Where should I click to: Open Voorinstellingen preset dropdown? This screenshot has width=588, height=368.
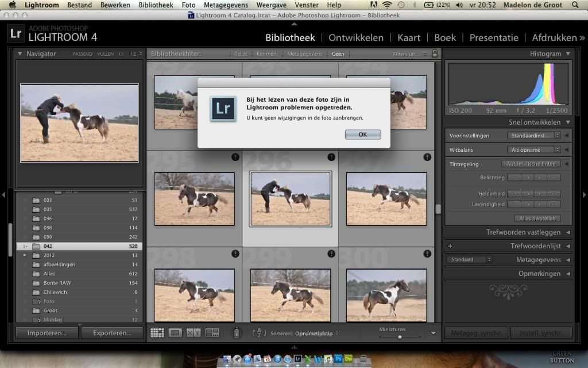click(x=533, y=136)
